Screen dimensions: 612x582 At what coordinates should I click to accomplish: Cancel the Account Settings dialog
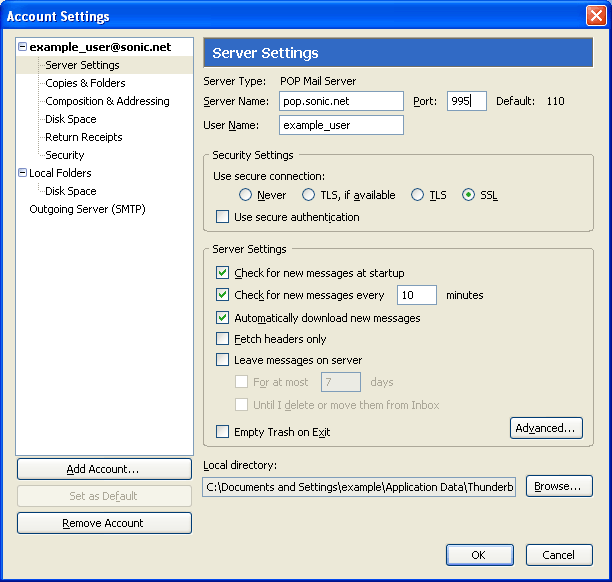tap(559, 555)
